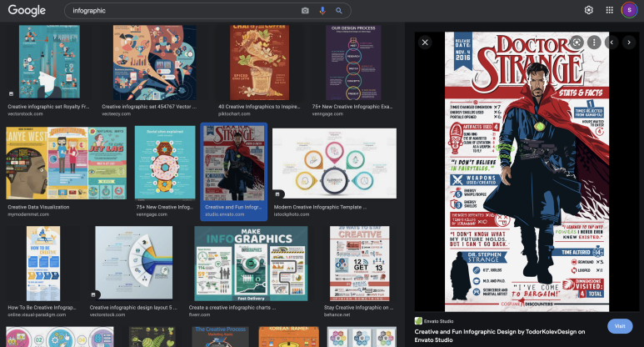
Task: Click the Google logo
Action: click(27, 10)
